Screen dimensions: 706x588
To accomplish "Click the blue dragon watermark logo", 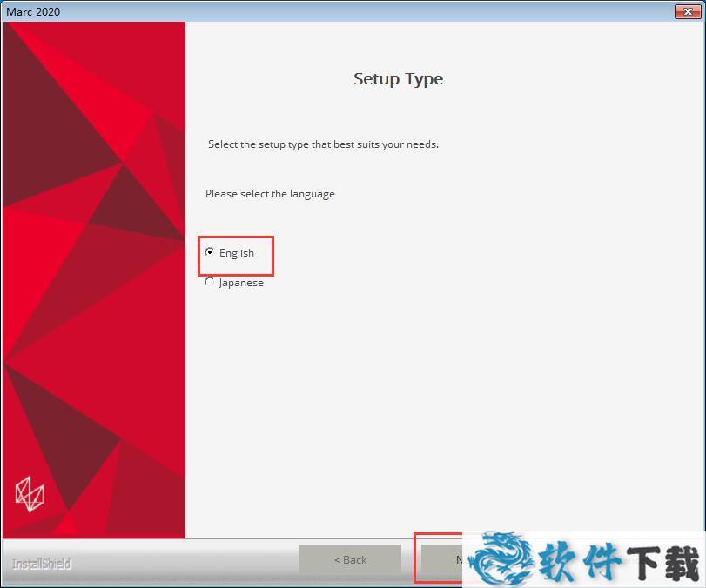I will click(x=501, y=558).
